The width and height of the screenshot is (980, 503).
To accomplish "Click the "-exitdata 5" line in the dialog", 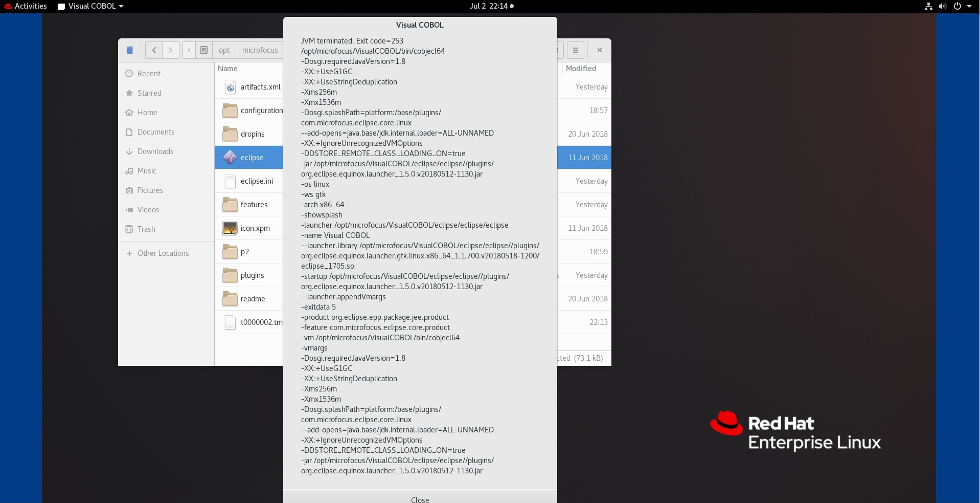I will (x=318, y=307).
